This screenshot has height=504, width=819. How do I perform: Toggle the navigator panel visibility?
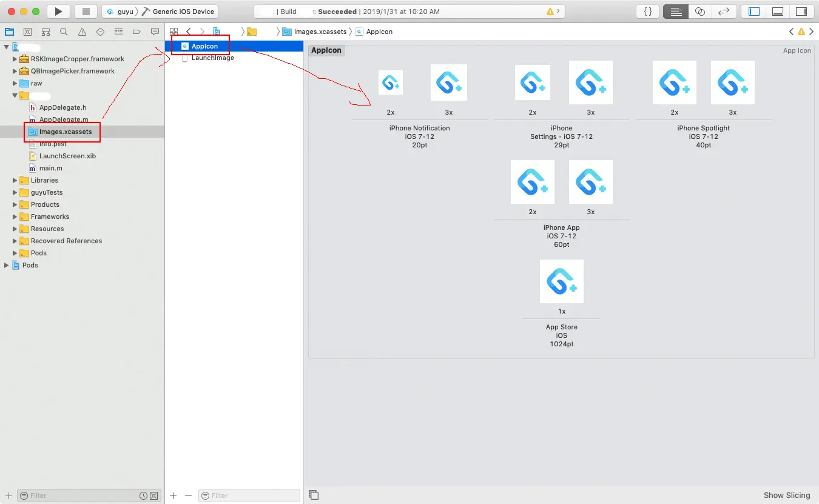(x=755, y=12)
